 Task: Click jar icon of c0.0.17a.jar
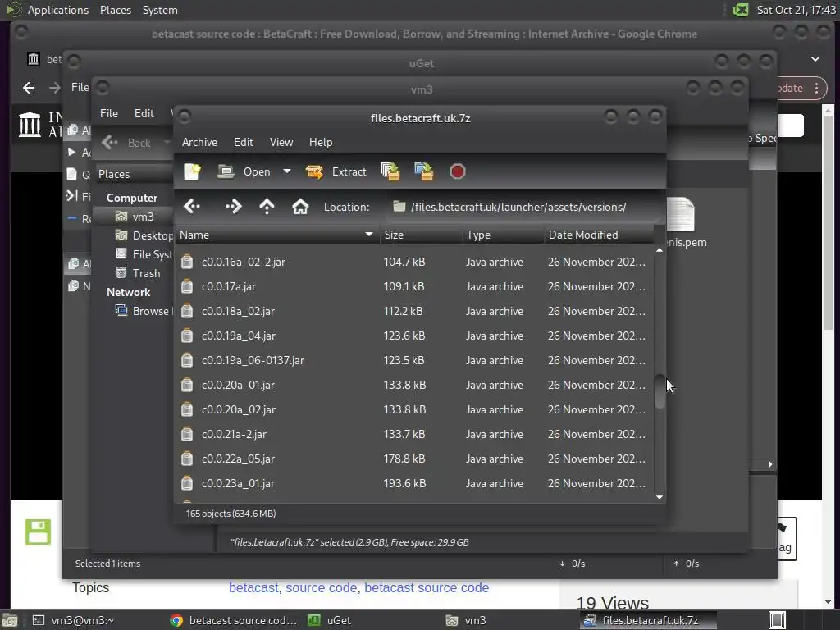(187, 286)
